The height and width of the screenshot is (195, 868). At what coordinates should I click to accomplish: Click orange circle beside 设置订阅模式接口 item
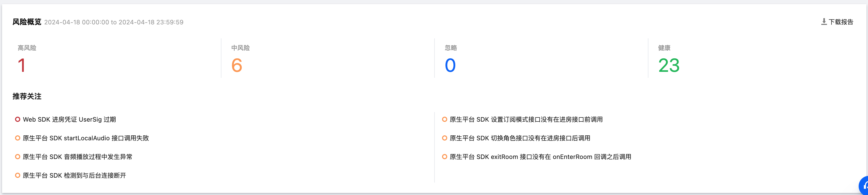(444, 119)
